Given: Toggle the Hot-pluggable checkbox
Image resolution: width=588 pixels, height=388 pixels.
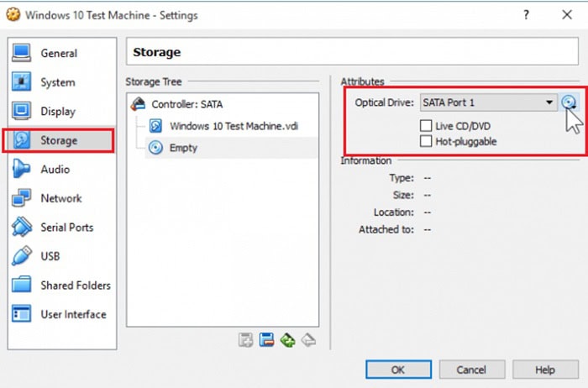Looking at the screenshot, I should (x=427, y=141).
